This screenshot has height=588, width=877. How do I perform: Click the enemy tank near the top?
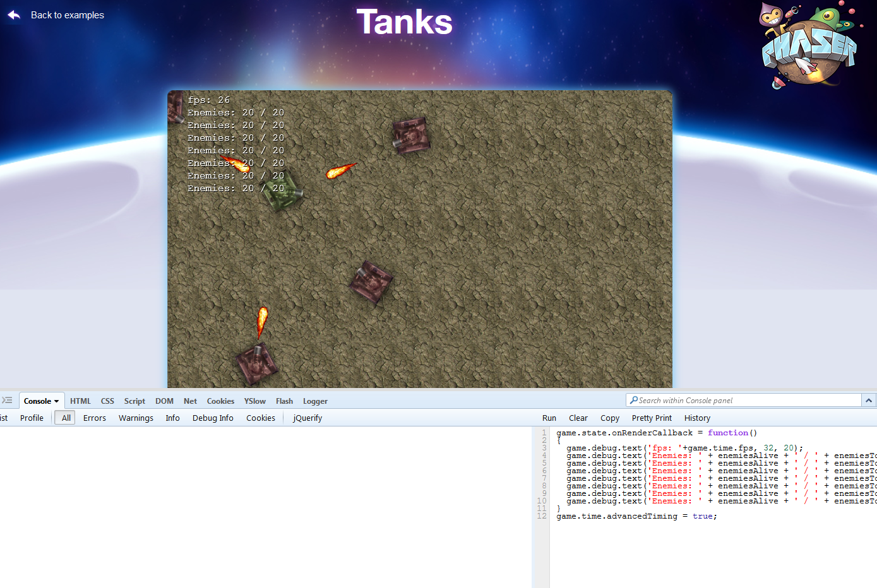point(410,136)
